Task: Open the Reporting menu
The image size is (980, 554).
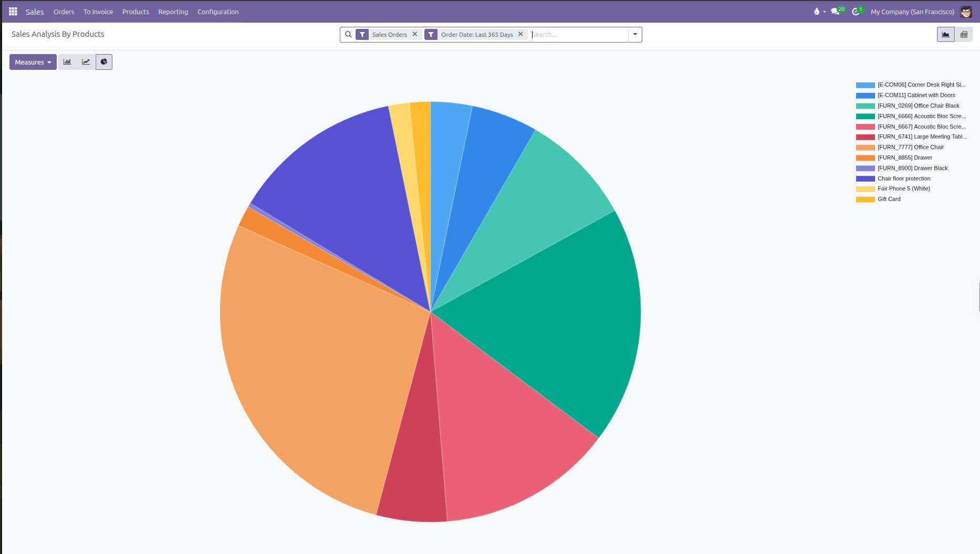Action: [x=173, y=12]
